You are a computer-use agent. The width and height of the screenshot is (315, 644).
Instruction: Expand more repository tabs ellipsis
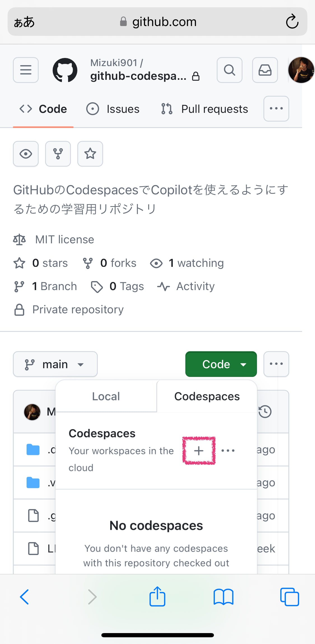pyautogui.click(x=276, y=109)
